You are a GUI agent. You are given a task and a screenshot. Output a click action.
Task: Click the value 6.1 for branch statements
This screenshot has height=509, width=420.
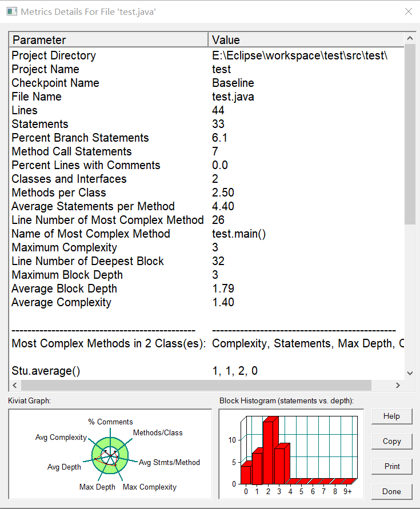219,138
